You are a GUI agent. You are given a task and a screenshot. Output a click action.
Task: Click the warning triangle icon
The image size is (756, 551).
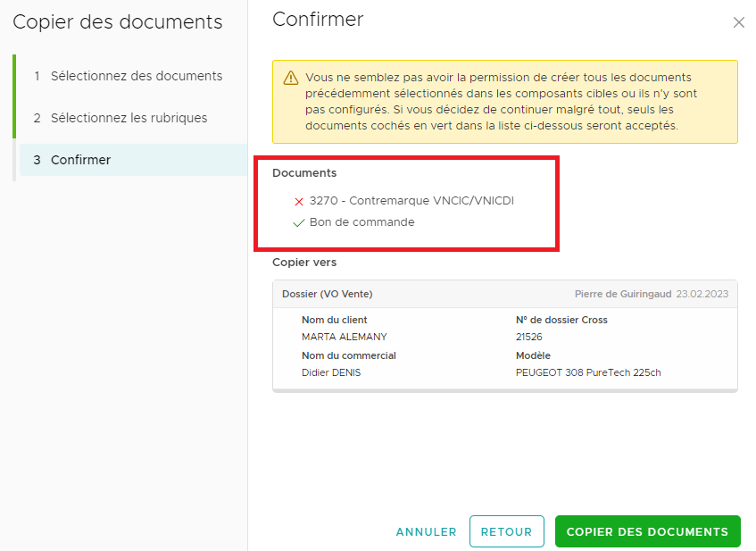coord(291,78)
